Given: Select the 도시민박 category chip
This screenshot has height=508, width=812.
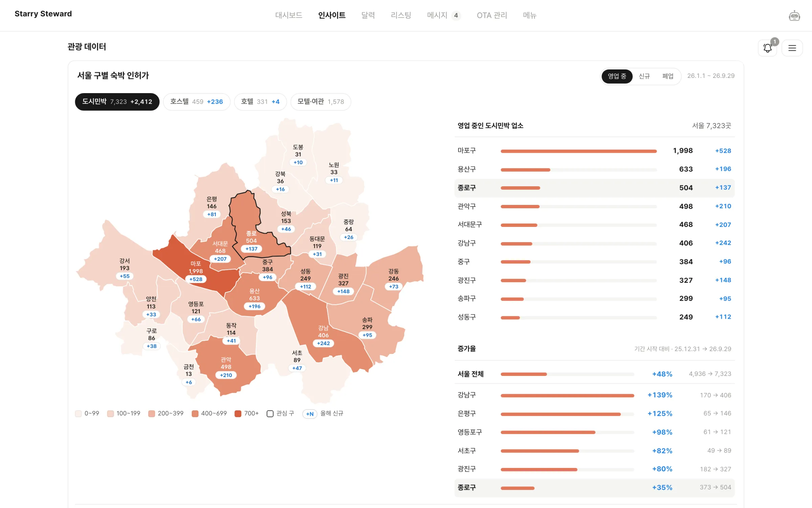Looking at the screenshot, I should 117,102.
